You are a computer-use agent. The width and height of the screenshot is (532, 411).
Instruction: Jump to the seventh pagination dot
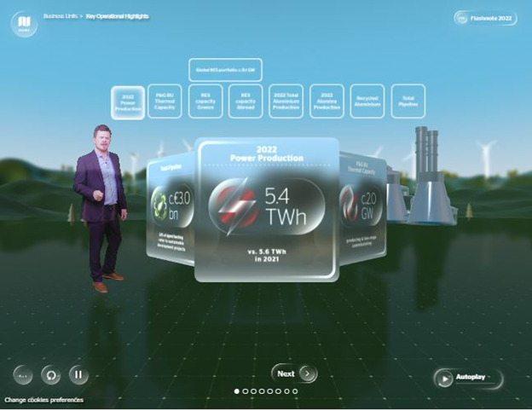(x=286, y=391)
